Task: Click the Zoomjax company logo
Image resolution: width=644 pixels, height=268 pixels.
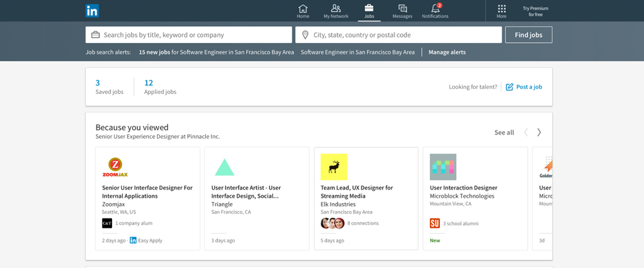Action: 115,167
